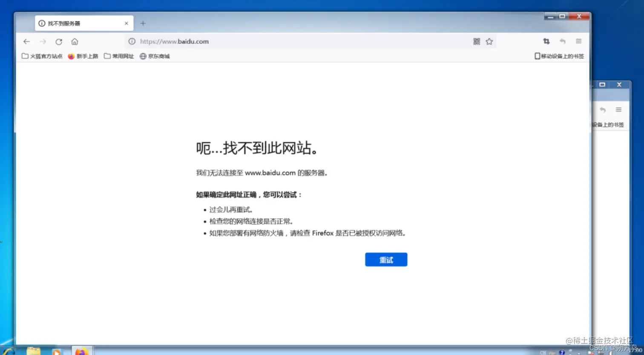Click the bullet 检查您的网络连接是否正常。

click(x=251, y=221)
